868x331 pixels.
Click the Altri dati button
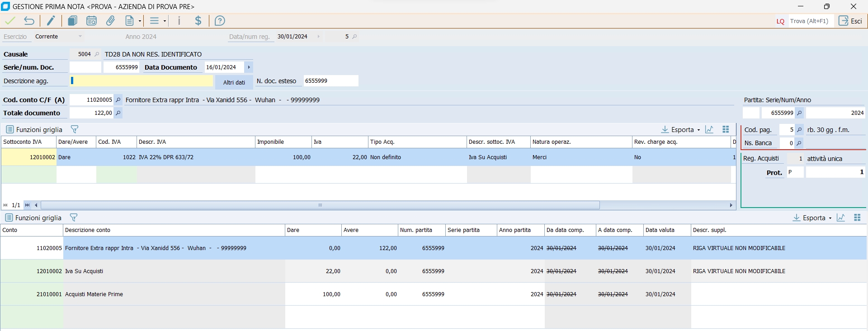tap(234, 82)
